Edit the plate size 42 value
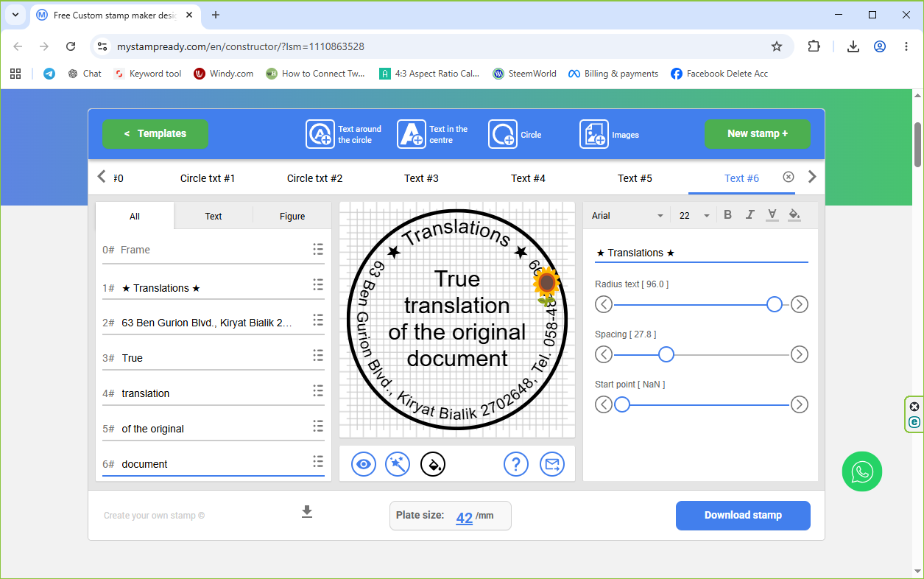The height and width of the screenshot is (579, 924). 464,517
